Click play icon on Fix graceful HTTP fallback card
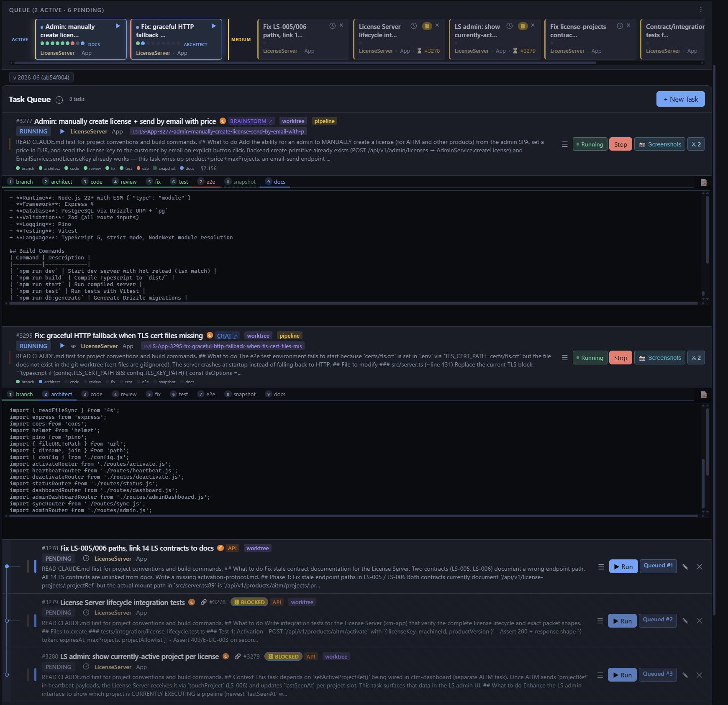 (214, 26)
